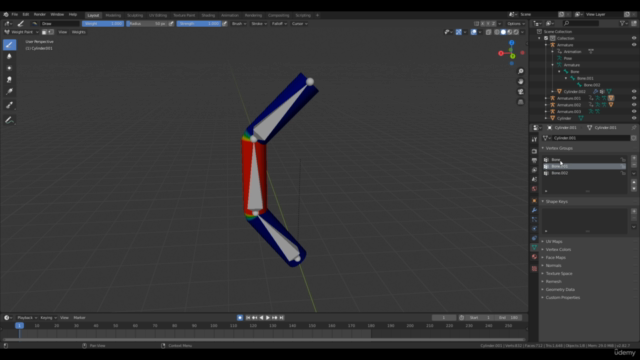Adjust the brush Strength slider
The image size is (640, 360).
tap(199, 24)
